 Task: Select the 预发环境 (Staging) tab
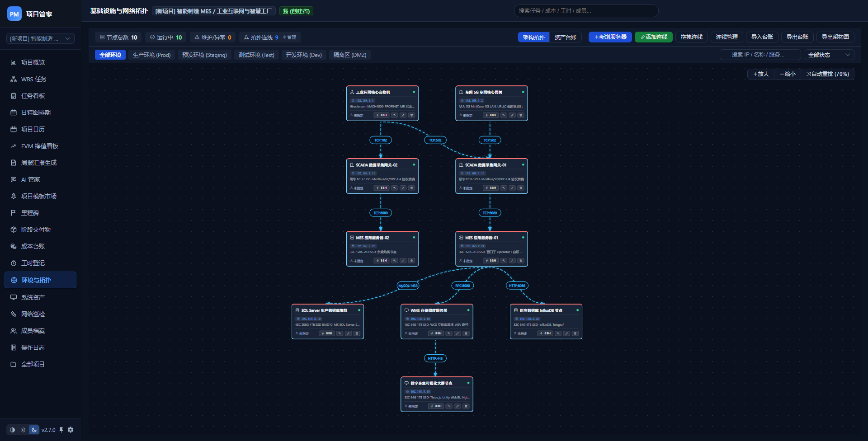(x=204, y=55)
